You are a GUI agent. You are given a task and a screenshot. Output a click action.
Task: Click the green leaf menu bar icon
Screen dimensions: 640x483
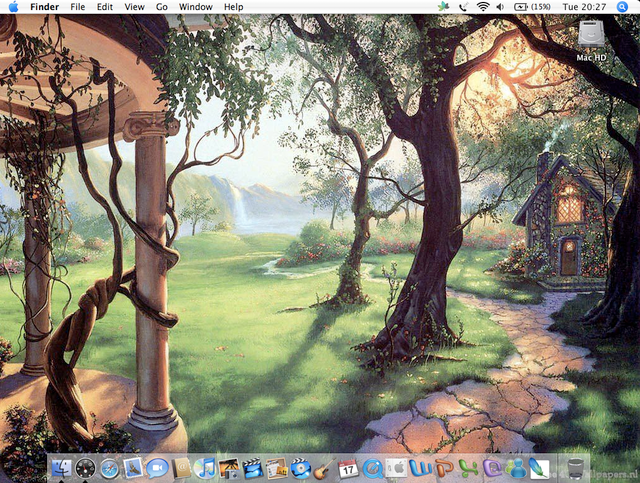(443, 7)
